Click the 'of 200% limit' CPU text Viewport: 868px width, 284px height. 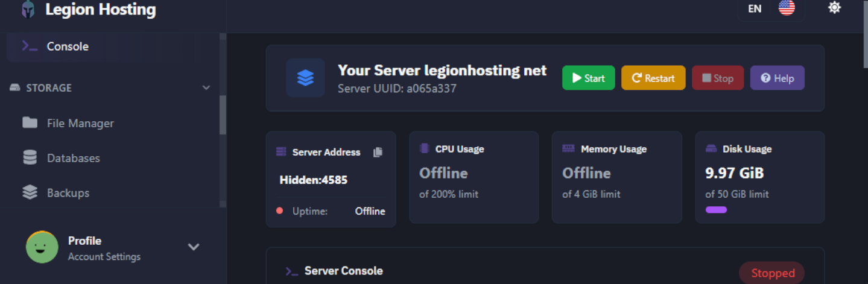[x=449, y=194]
